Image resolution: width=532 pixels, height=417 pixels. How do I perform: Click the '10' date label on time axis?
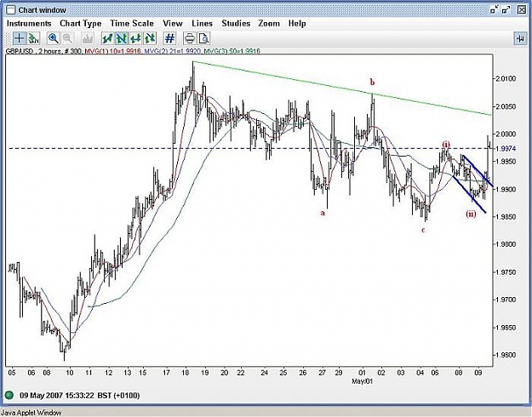click(70, 373)
